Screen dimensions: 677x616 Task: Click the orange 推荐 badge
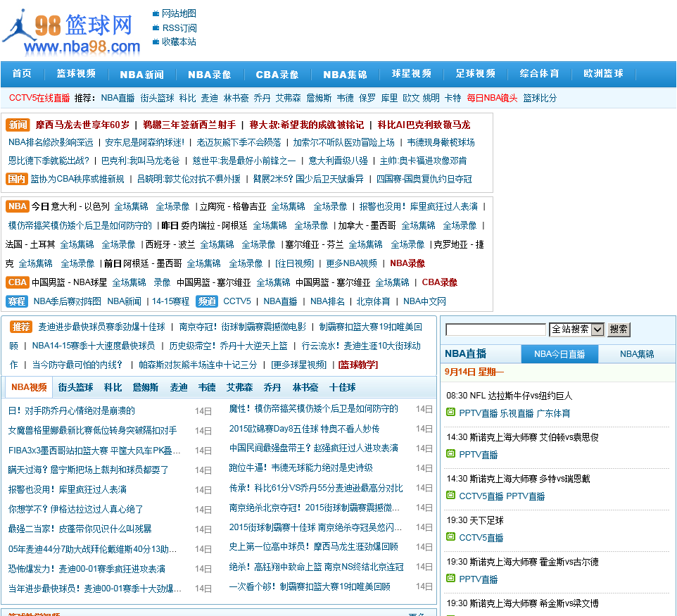(x=21, y=327)
